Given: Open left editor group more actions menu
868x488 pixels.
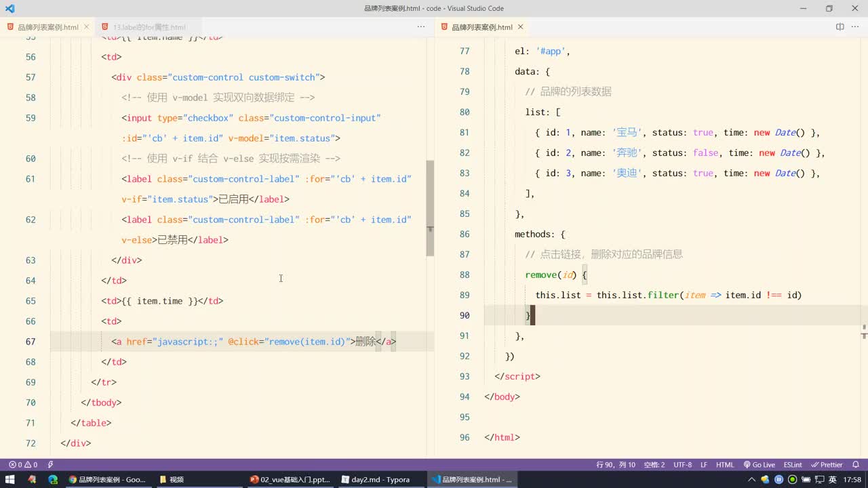Looking at the screenshot, I should [x=421, y=27].
